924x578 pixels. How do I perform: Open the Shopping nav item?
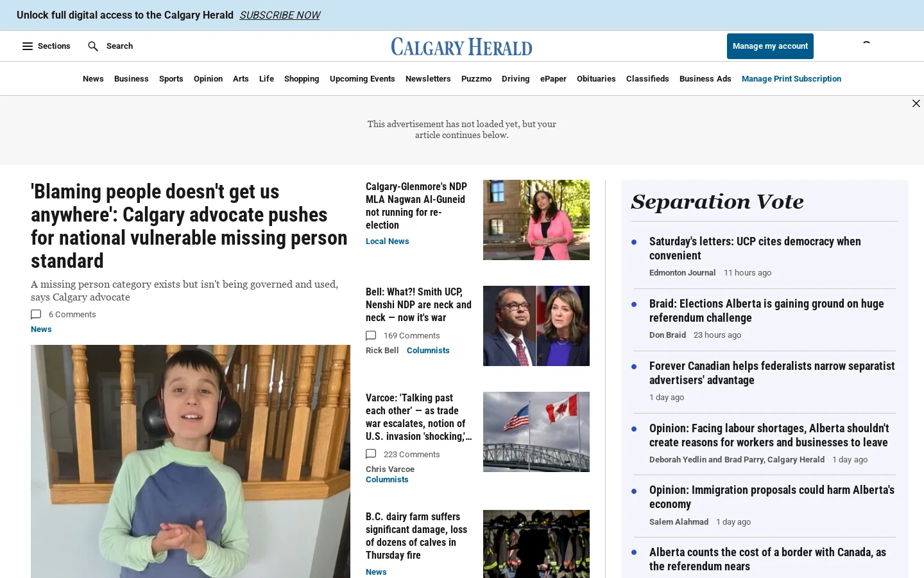[302, 79]
